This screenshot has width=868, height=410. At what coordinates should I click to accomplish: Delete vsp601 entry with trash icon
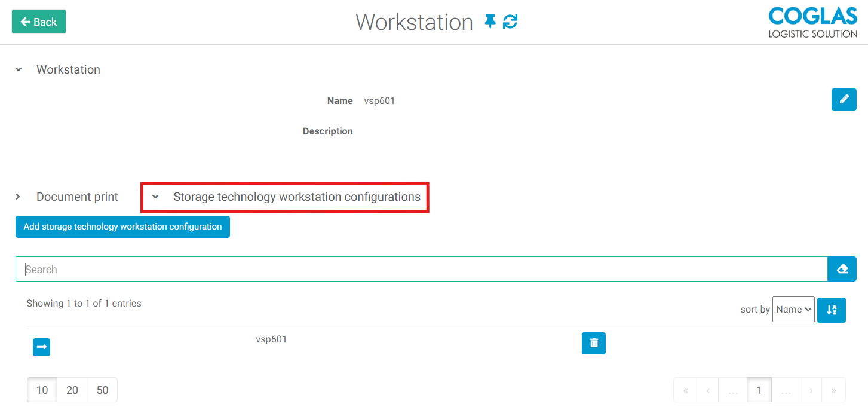pyautogui.click(x=593, y=343)
